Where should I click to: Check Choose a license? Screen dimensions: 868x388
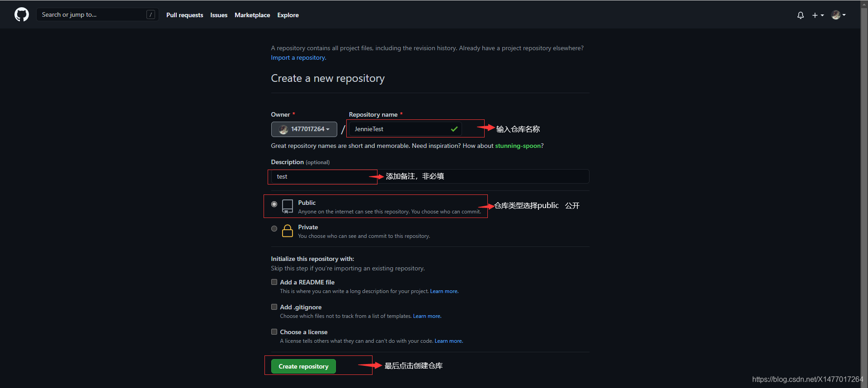(x=274, y=331)
